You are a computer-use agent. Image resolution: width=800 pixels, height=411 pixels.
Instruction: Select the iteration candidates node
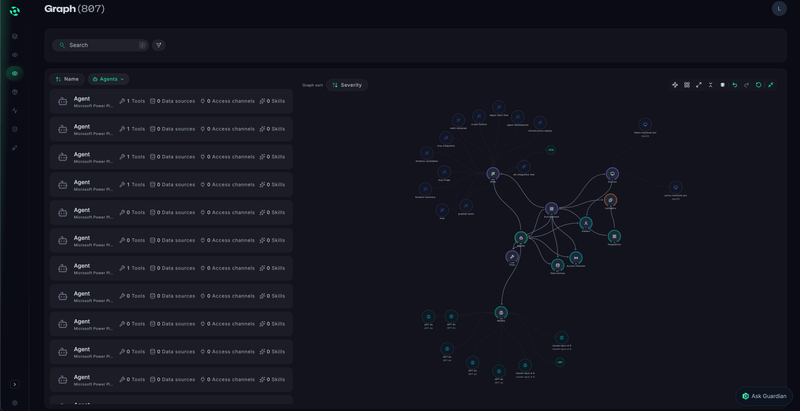(427, 152)
